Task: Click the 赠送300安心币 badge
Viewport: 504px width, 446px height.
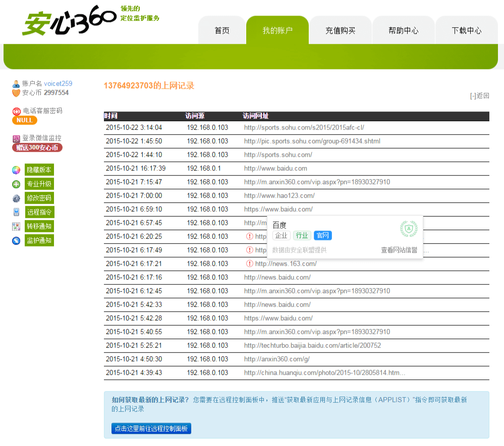Action: click(x=37, y=148)
